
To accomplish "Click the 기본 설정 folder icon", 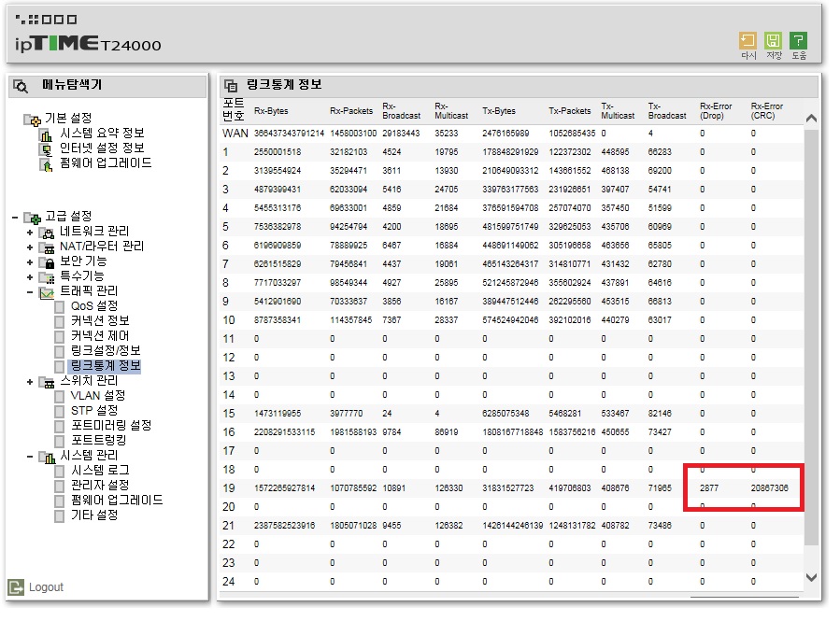I will 32,119.
